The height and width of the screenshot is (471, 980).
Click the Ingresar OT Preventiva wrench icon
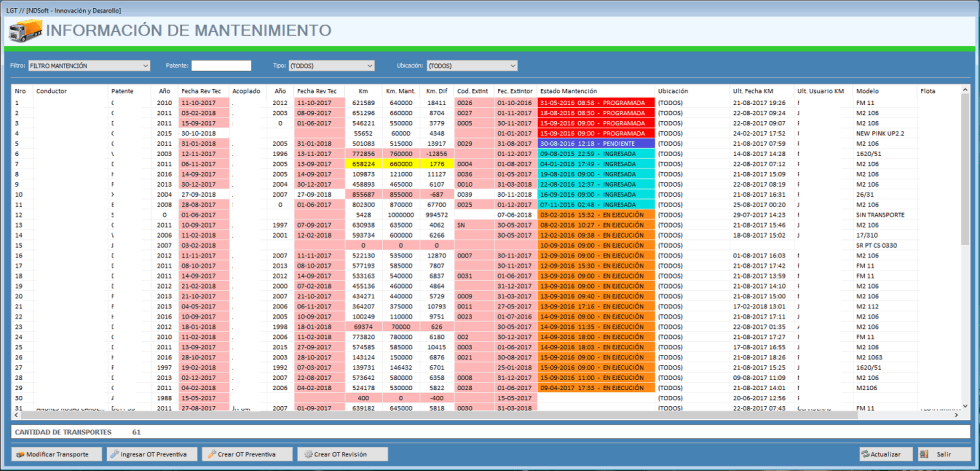click(116, 454)
